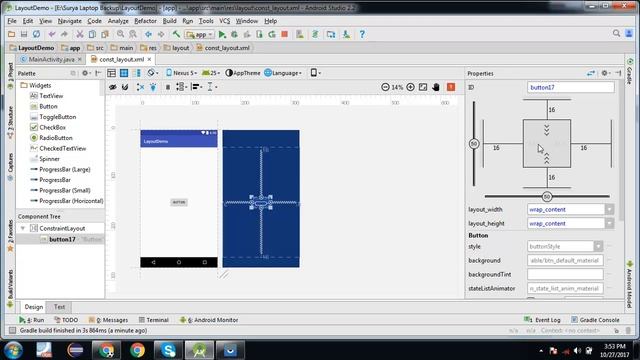Open the Event Log panel
This screenshot has width=640, height=360.
click(x=542, y=320)
